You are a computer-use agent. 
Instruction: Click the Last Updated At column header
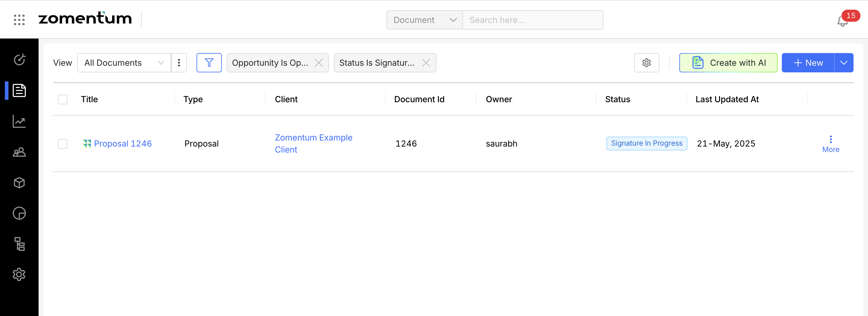(727, 100)
